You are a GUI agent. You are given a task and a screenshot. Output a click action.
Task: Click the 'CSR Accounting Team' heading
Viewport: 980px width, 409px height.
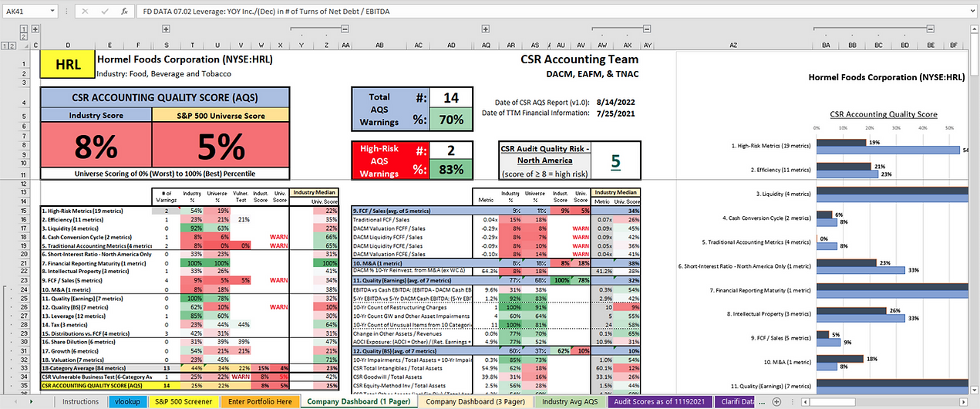[580, 59]
